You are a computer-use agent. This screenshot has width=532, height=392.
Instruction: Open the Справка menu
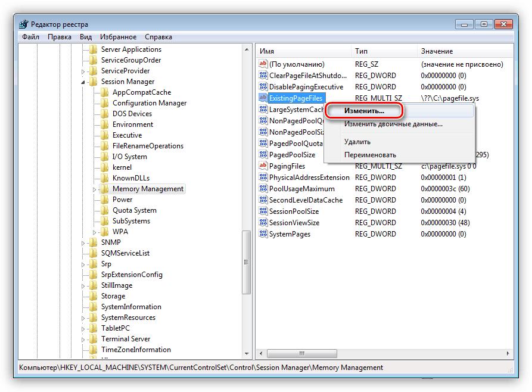[x=158, y=37]
